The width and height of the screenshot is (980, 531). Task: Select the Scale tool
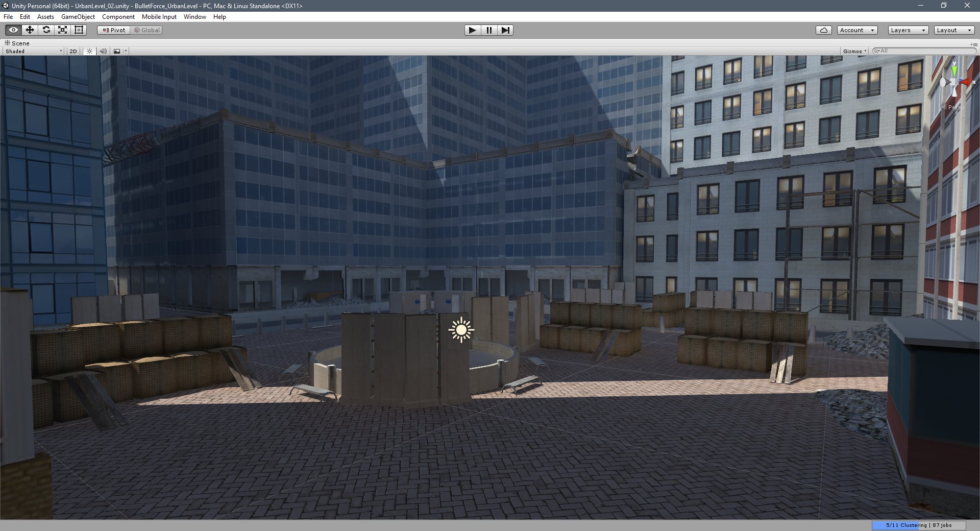click(63, 30)
